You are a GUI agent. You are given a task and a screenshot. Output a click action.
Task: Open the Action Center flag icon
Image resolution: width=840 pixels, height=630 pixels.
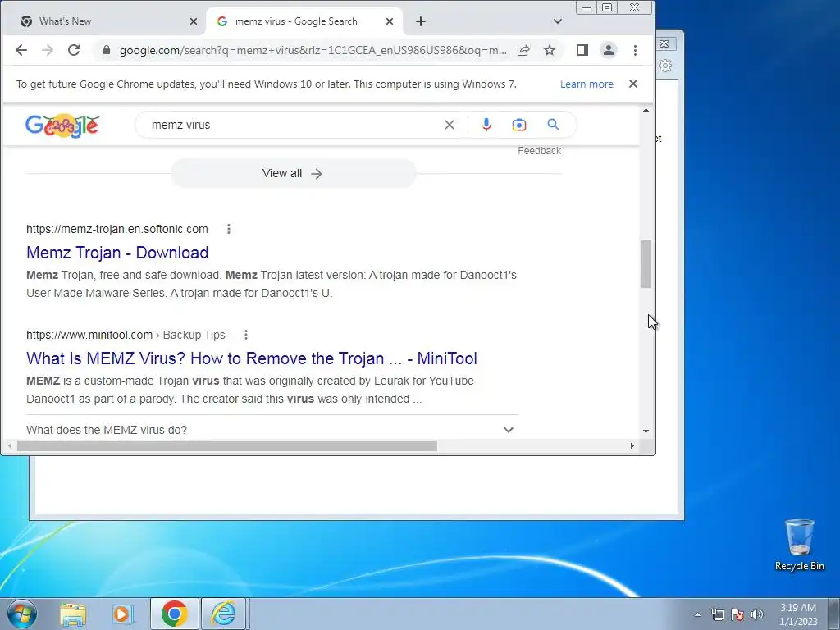(x=737, y=614)
